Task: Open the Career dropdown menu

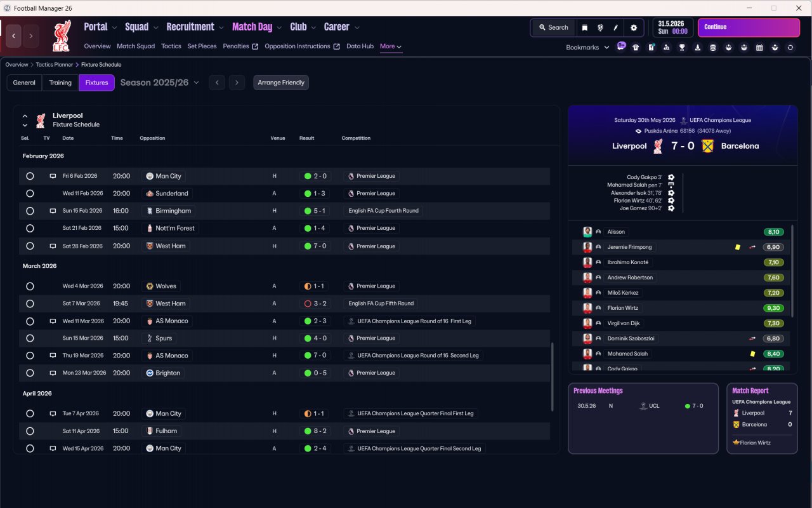Action: 342,27
